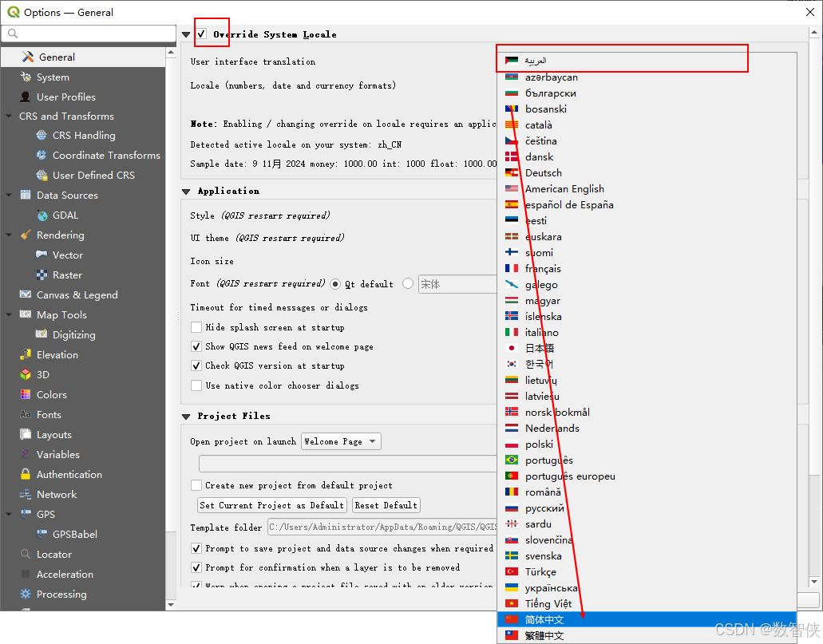Select Deutsch from the language list
This screenshot has height=644, width=823.
coord(647,172)
